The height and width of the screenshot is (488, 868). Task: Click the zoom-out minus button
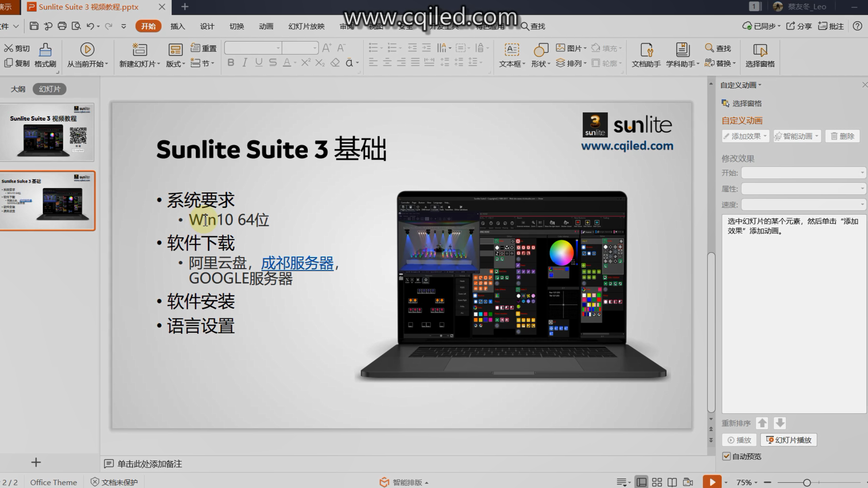pyautogui.click(x=768, y=482)
